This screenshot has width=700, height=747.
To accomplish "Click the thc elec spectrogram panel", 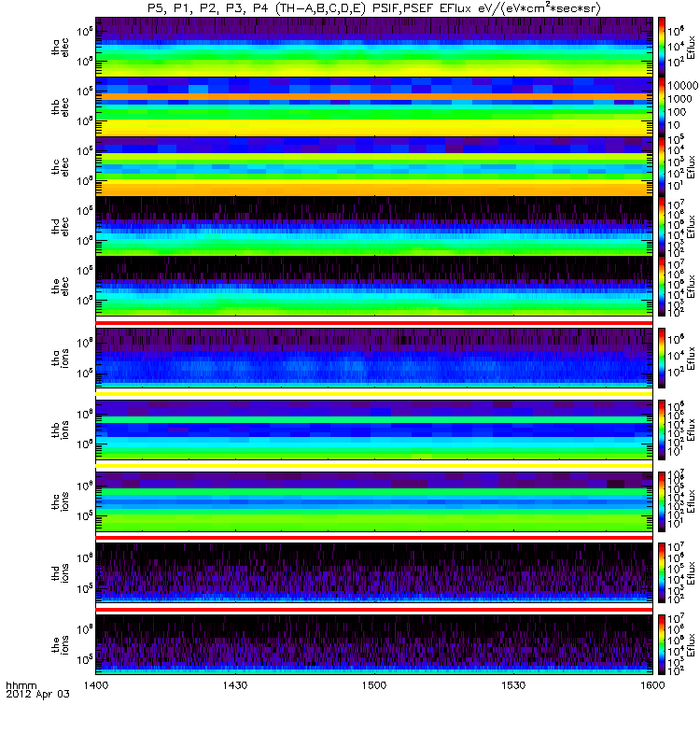I will click(x=374, y=167).
